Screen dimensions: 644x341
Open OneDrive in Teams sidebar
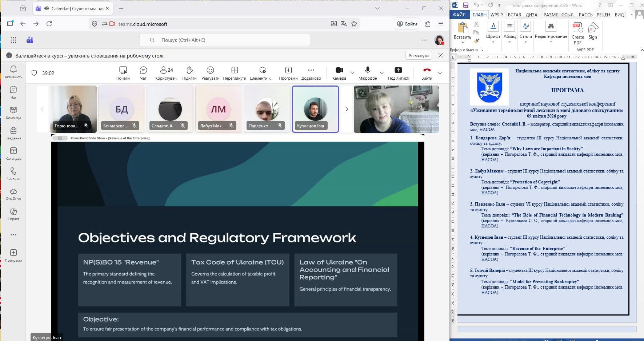(13, 194)
